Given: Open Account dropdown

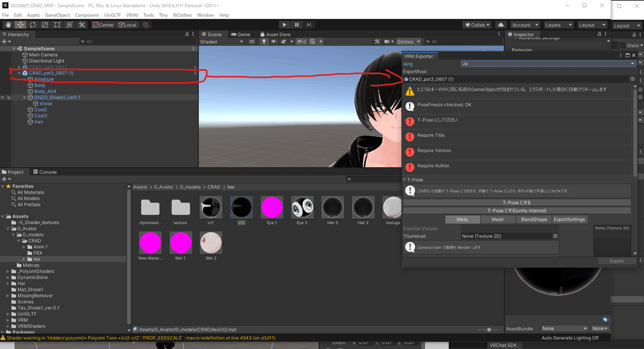Looking at the screenshot, I should [x=524, y=25].
